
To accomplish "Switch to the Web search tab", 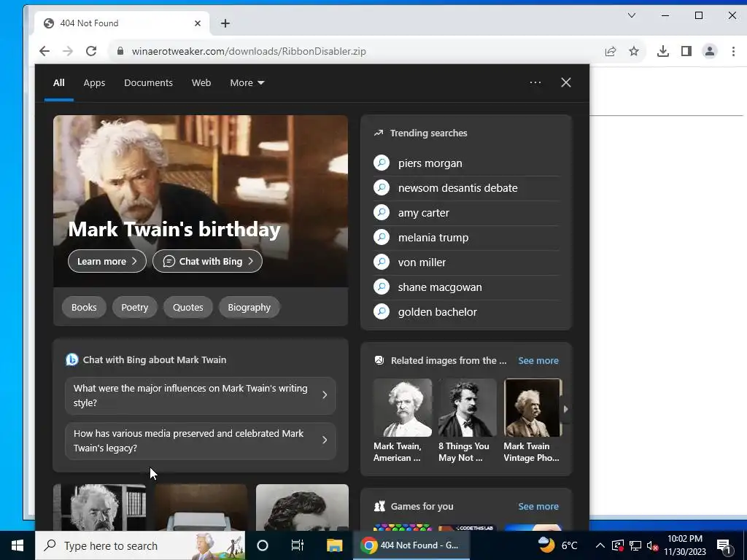I will coord(201,83).
